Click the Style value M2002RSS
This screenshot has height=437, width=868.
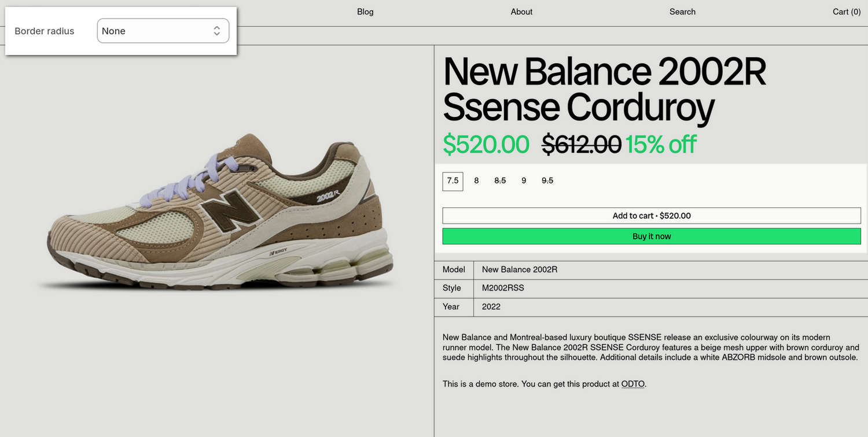(x=502, y=288)
